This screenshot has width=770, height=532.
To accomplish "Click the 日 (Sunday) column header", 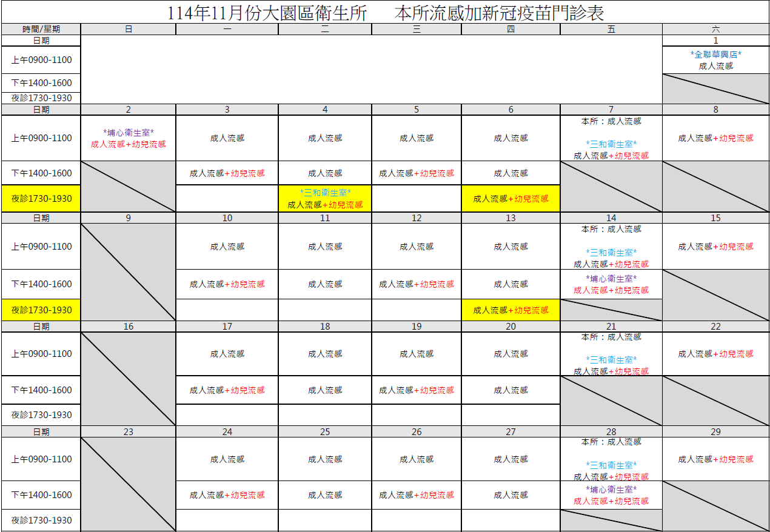I will [128, 29].
